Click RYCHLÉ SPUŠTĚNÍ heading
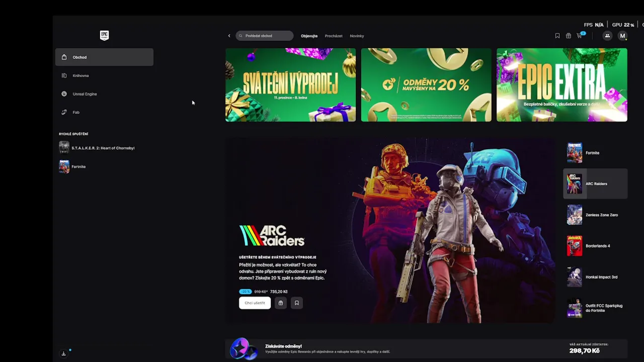The height and width of the screenshot is (362, 644). pyautogui.click(x=73, y=134)
